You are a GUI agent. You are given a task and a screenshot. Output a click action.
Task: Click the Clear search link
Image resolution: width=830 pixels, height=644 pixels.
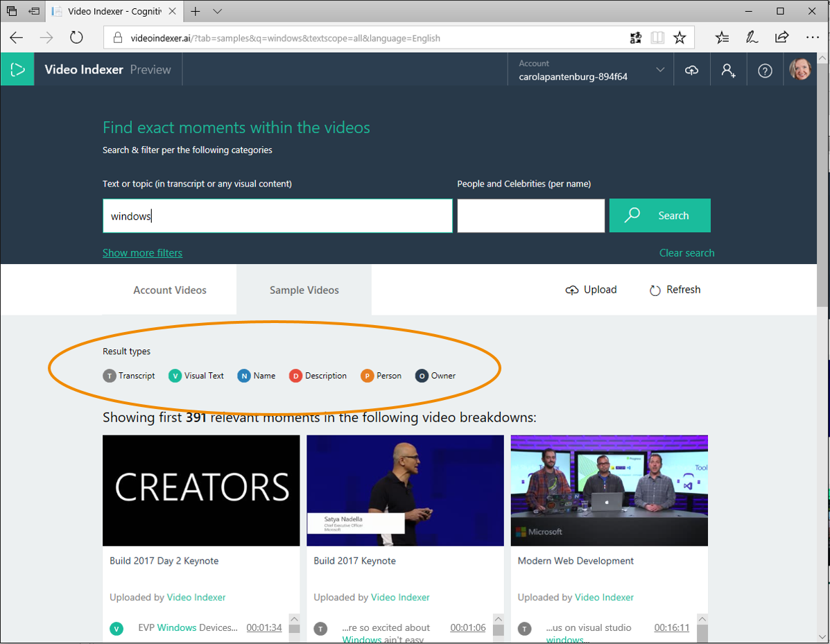(x=686, y=253)
